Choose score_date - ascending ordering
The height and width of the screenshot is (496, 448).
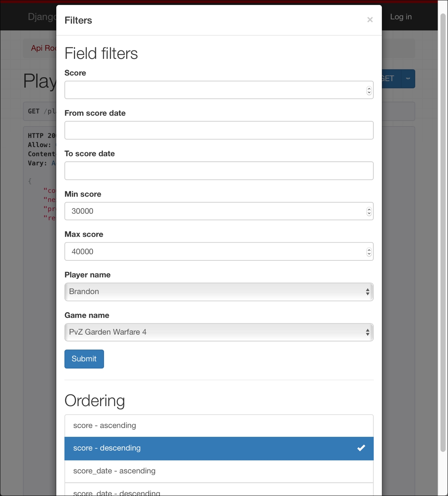tap(219, 471)
